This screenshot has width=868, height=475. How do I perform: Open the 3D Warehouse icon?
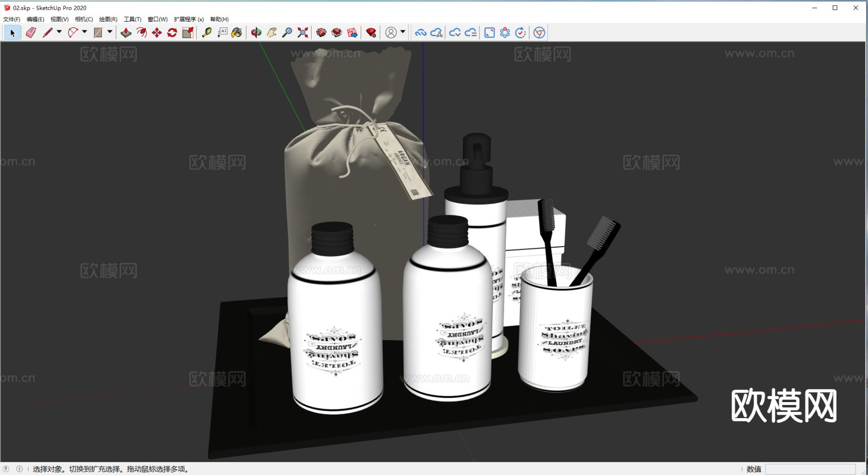pos(321,33)
